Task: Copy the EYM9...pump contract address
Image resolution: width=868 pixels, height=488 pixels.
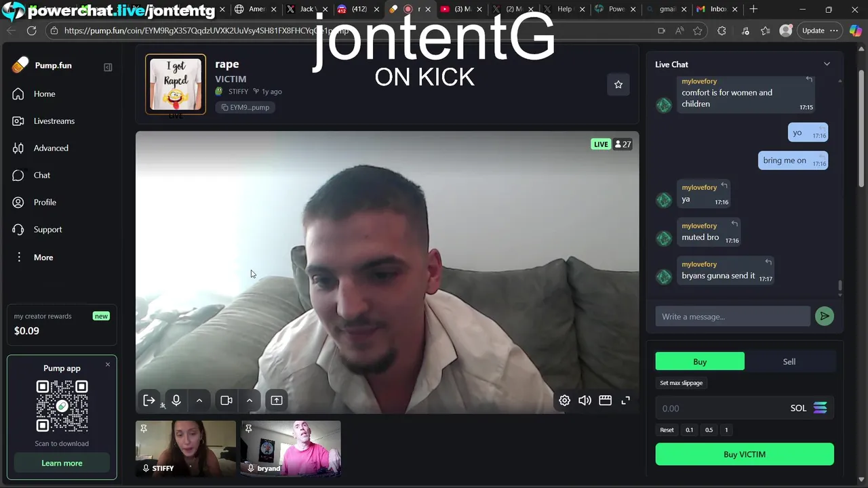Action: 245,107
